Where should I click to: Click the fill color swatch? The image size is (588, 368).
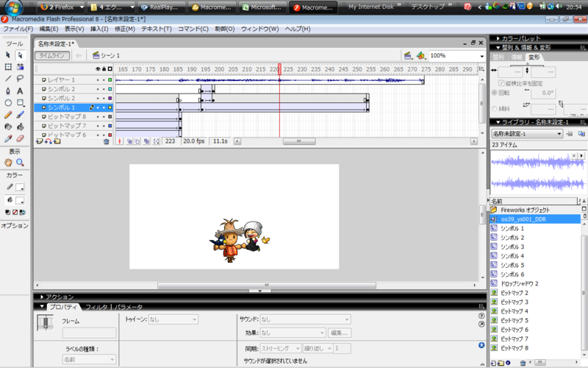pos(20,200)
